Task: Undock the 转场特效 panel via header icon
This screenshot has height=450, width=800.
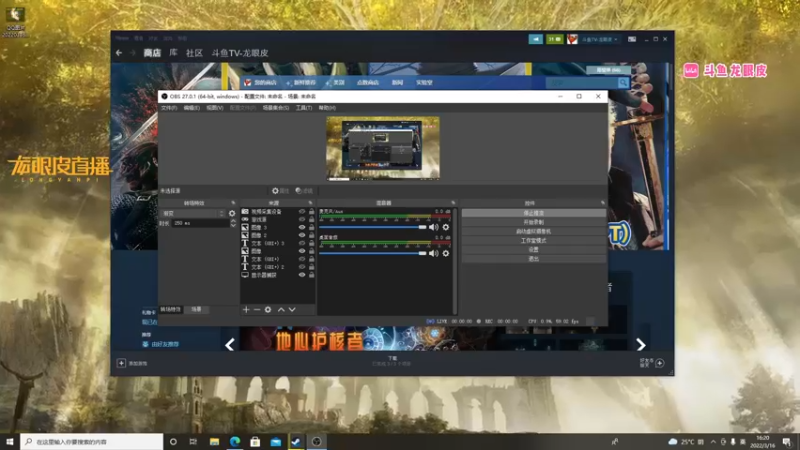Action: coord(233,203)
